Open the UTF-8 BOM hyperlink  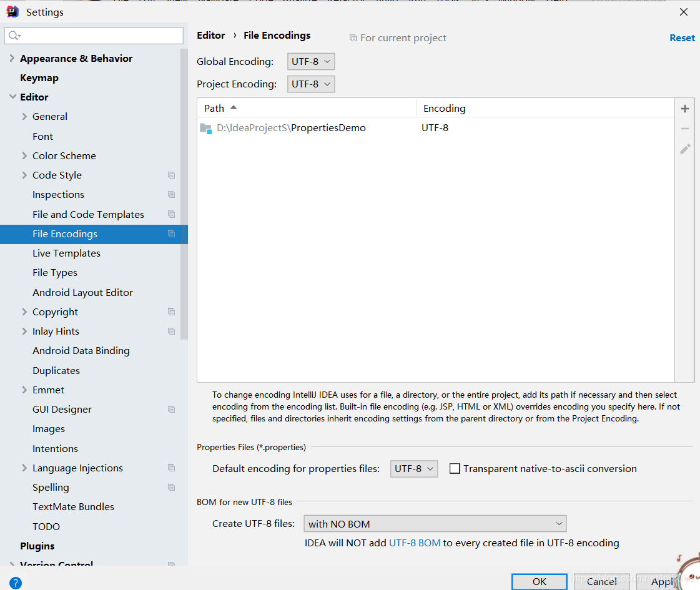tap(415, 543)
